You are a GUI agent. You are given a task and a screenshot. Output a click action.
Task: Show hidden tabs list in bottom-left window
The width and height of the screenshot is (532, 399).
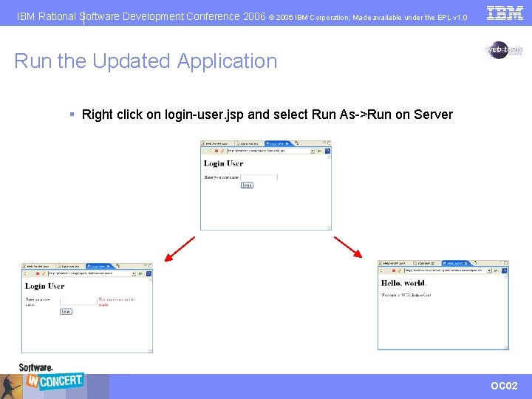[x=117, y=266]
